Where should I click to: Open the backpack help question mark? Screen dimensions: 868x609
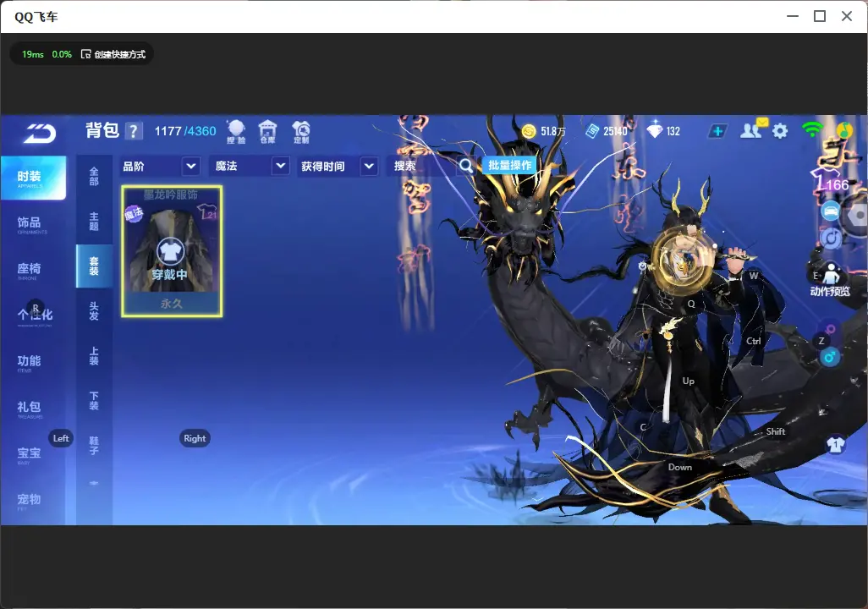134,131
